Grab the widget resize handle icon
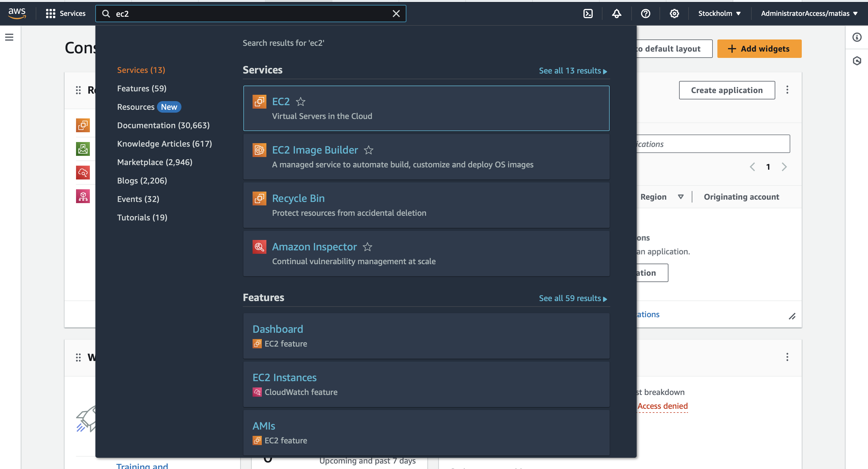The height and width of the screenshot is (469, 868). [x=792, y=316]
